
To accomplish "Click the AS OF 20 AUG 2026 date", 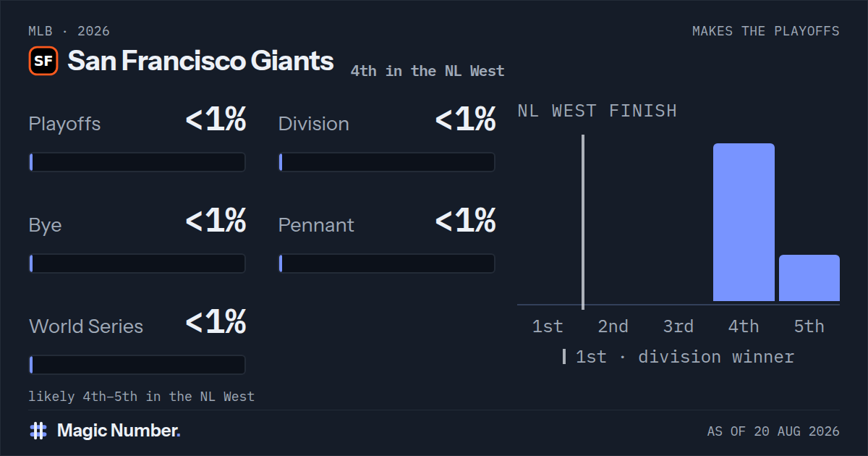I will coord(773,431).
